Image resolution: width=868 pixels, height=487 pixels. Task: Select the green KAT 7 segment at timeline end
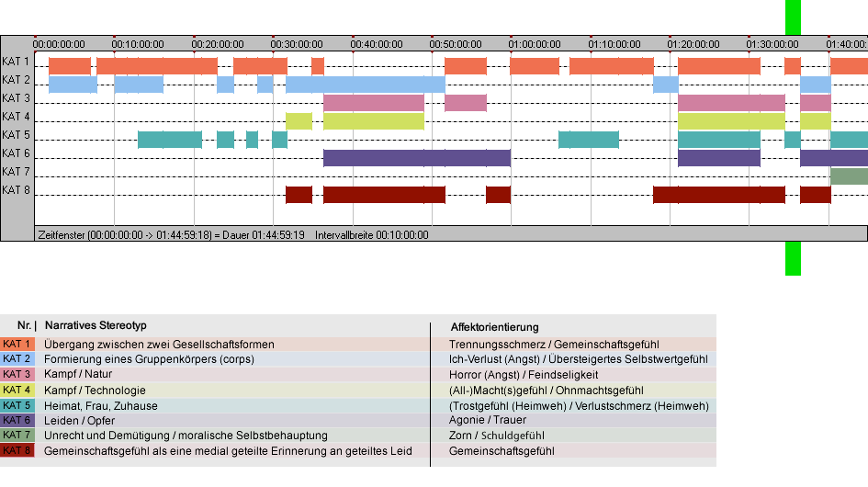849,176
